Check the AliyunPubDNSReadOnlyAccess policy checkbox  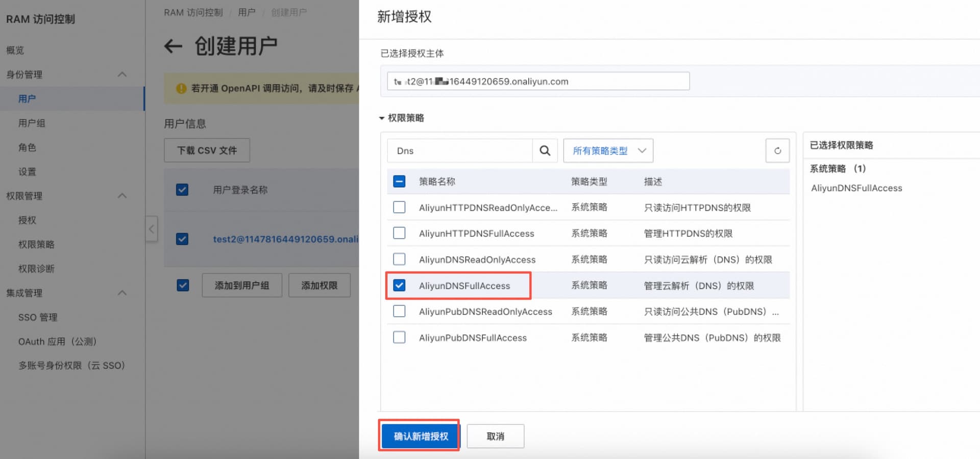[399, 311]
